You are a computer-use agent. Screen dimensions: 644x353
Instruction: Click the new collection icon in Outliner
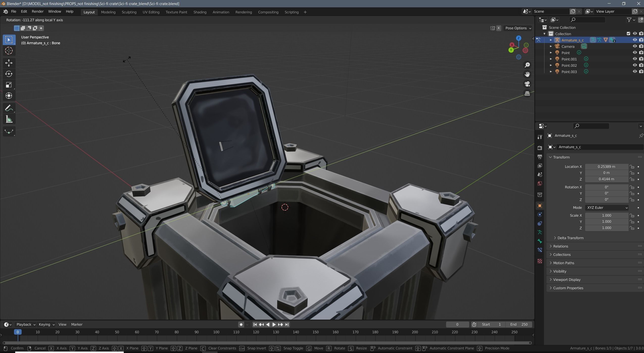641,20
